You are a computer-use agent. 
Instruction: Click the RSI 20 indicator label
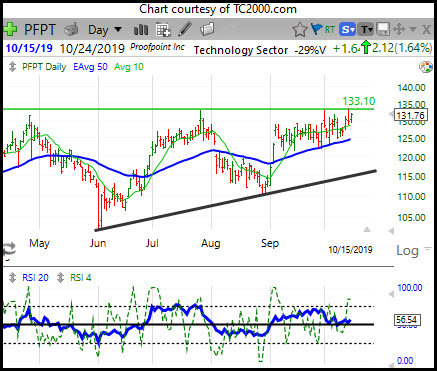(35, 278)
